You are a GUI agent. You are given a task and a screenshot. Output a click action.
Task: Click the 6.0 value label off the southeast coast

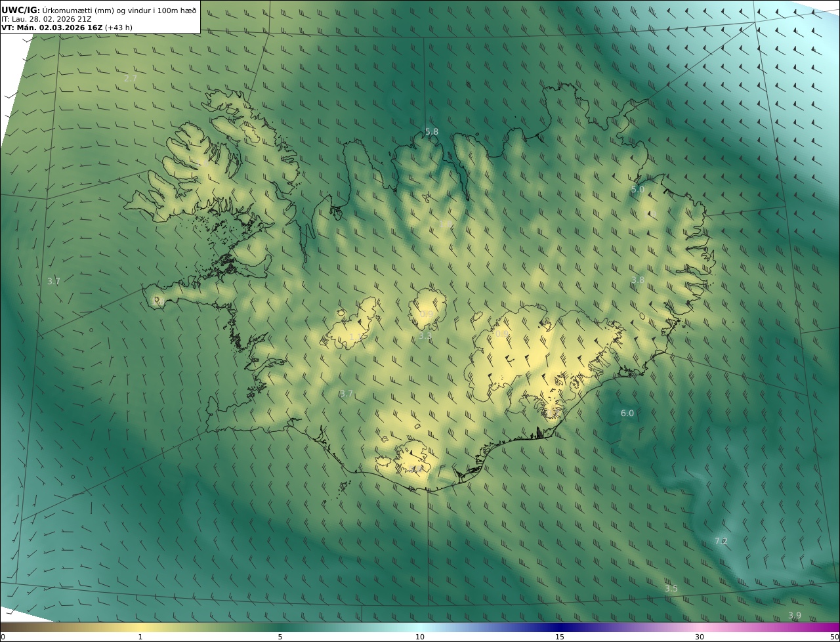coord(627,414)
